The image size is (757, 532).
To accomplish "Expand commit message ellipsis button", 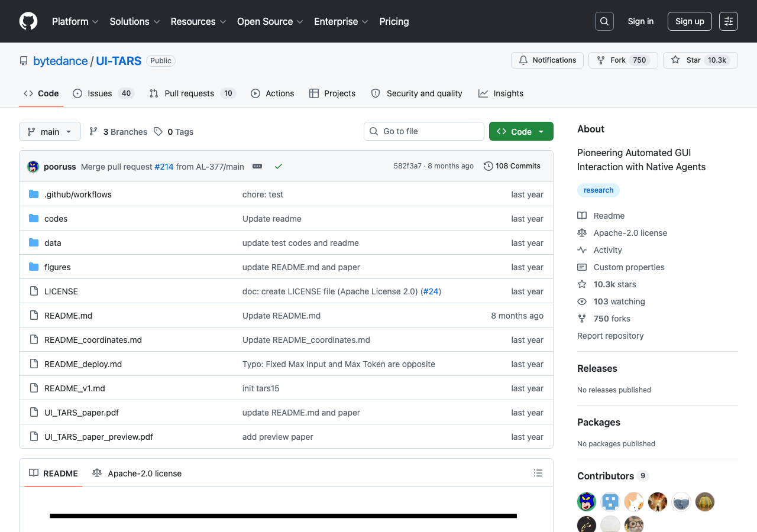I will (x=257, y=166).
